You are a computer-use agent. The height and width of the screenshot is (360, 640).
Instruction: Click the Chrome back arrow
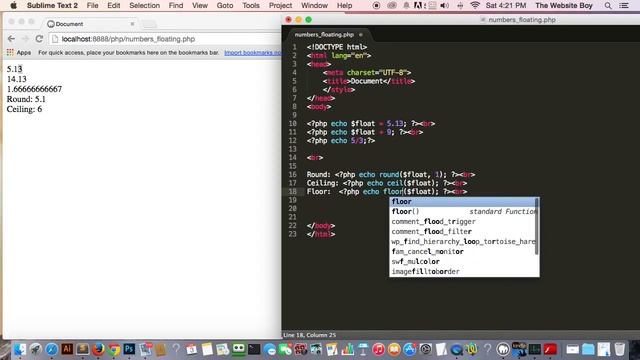11,39
